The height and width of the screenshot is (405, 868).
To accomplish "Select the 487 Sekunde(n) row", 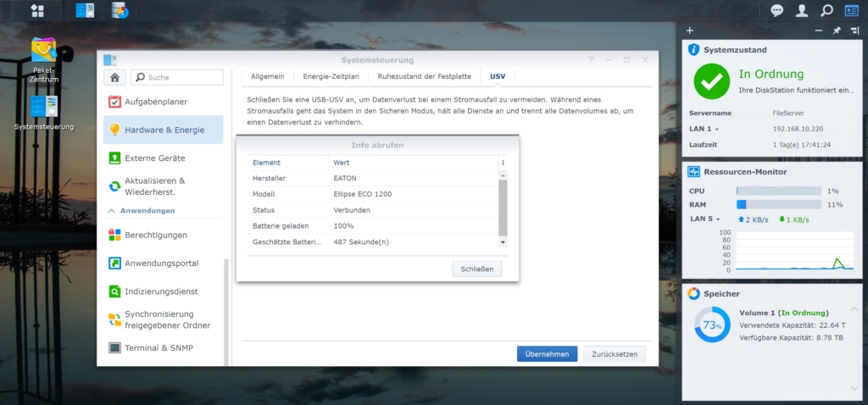I will click(373, 241).
